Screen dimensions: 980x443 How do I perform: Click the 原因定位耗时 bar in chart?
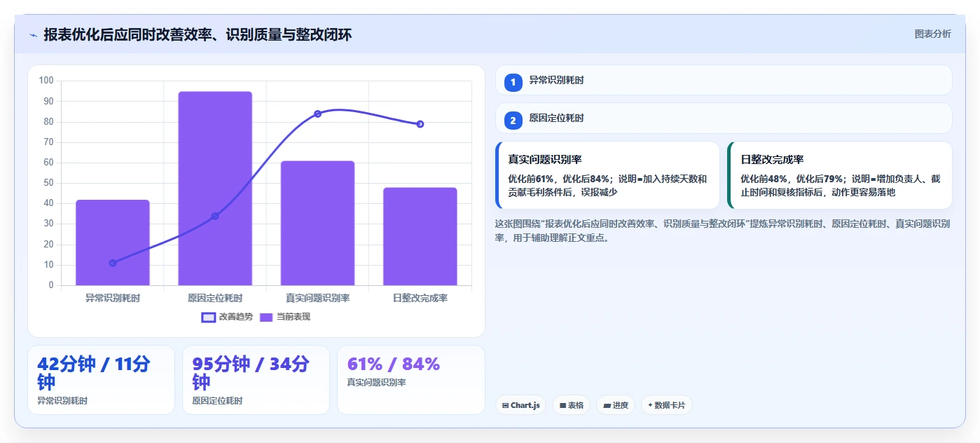(215, 189)
